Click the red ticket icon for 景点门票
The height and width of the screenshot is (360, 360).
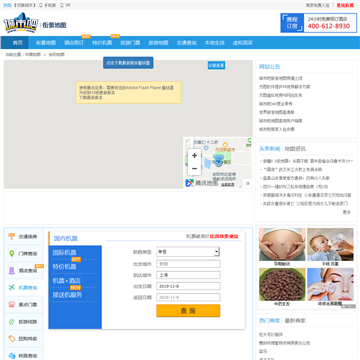pyautogui.click(x=12, y=304)
